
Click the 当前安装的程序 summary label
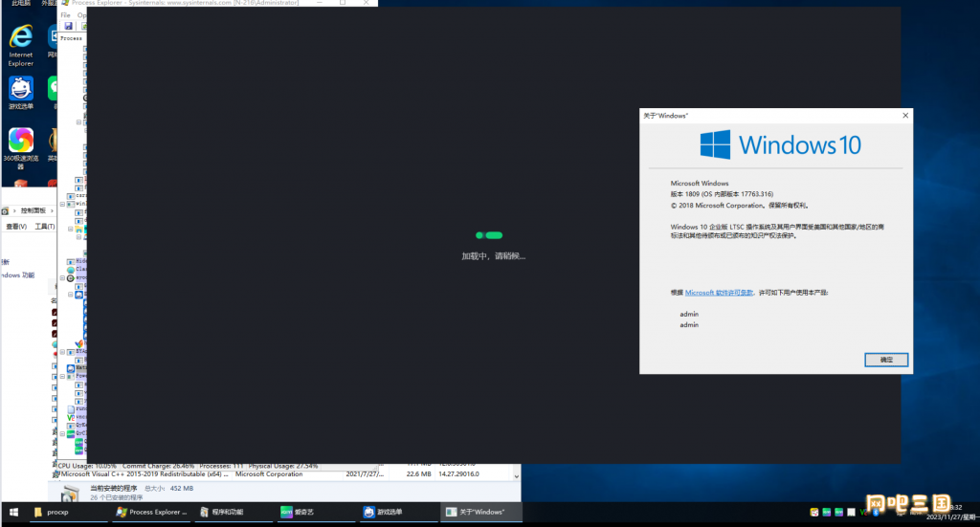coord(113,489)
